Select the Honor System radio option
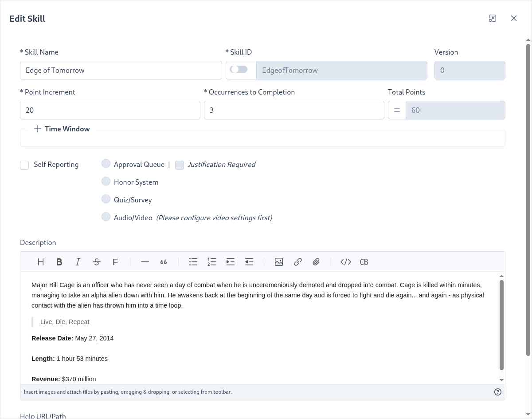 coord(106,182)
